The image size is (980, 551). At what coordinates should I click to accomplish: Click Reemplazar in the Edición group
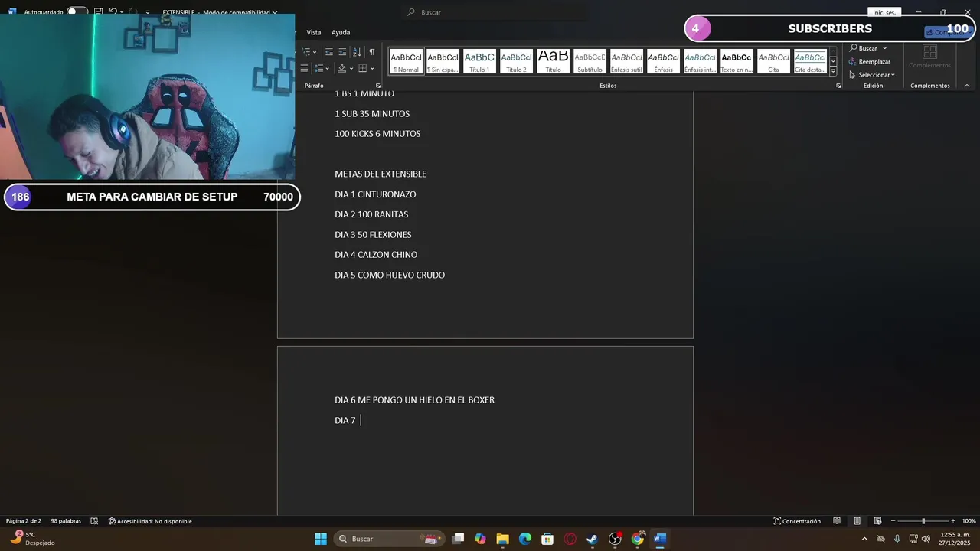[x=869, y=61]
